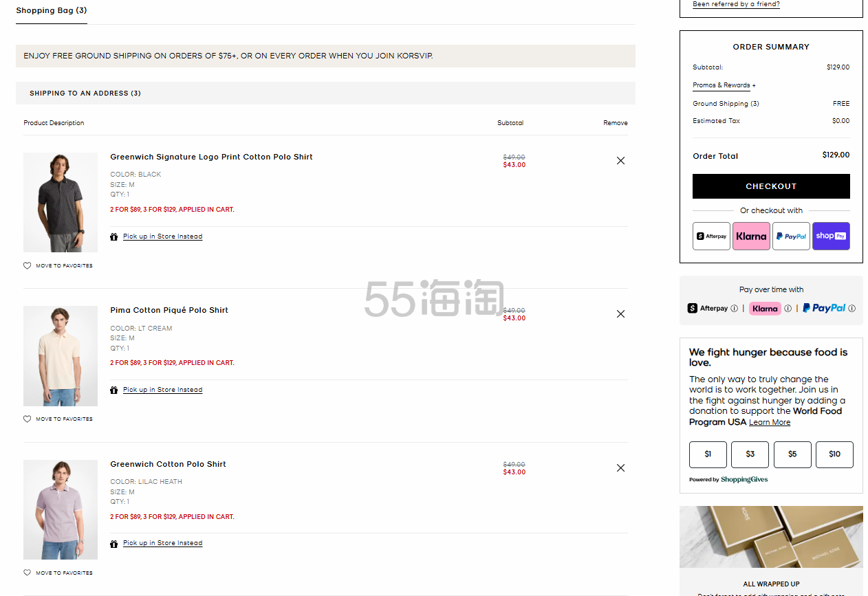
Task: Pick up Pima Cotton Piqué polo in store
Action: [162, 390]
